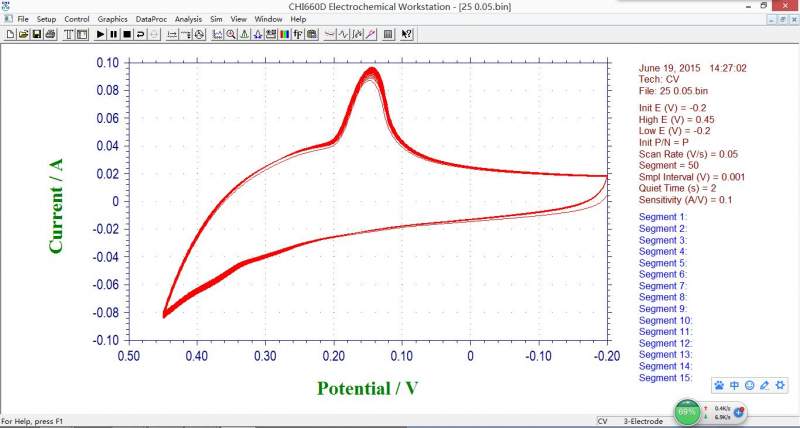
Task: Click the 'Tech: CV' text
Action: pos(659,79)
